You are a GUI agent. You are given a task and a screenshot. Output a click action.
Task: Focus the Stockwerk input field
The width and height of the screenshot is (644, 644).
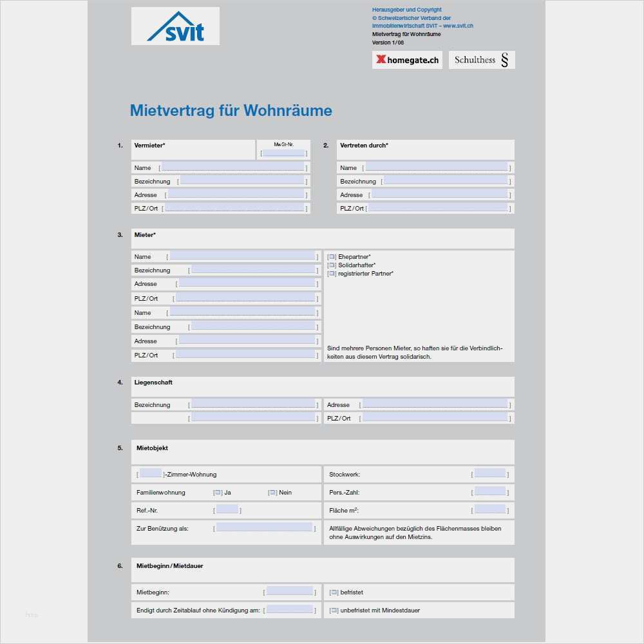click(489, 474)
